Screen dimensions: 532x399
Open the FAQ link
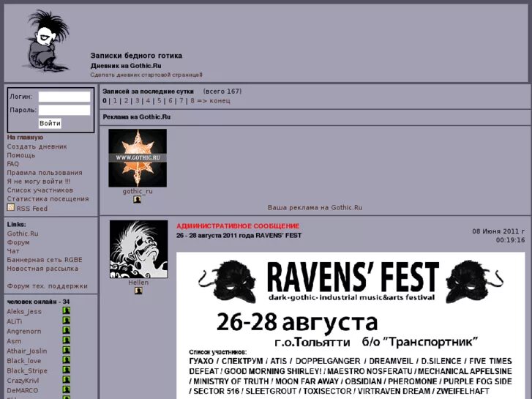pos(13,164)
